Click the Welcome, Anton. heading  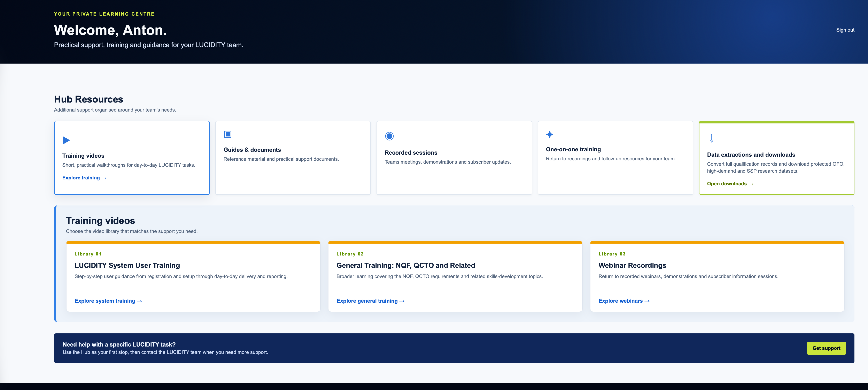tap(110, 30)
